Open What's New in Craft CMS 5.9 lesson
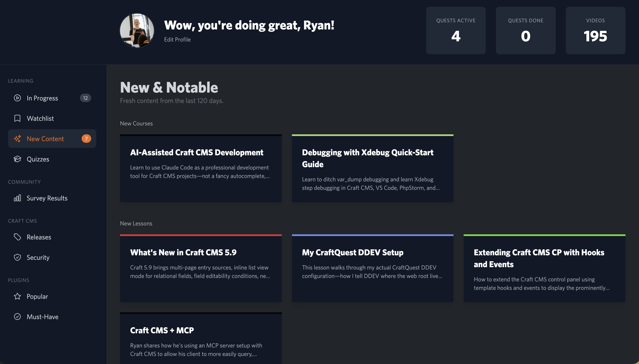639x364 pixels. tap(183, 253)
